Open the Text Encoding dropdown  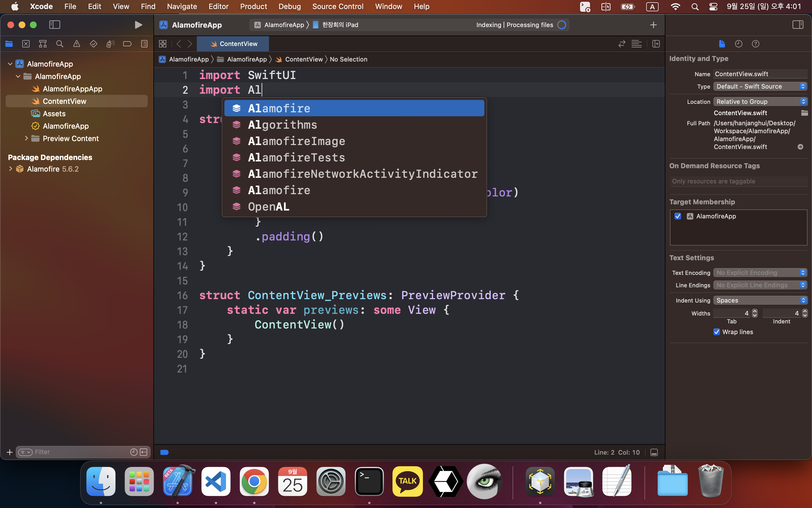[760, 272]
